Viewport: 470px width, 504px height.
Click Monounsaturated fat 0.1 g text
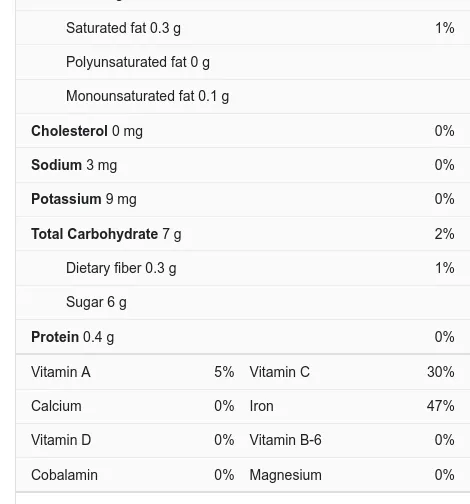tap(147, 96)
